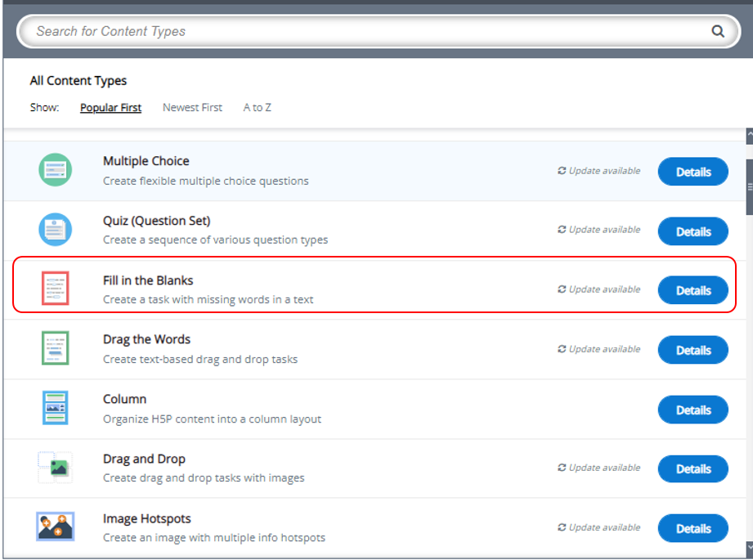
Task: Click Update available for Quiz (Question Set)
Action: [x=598, y=230]
